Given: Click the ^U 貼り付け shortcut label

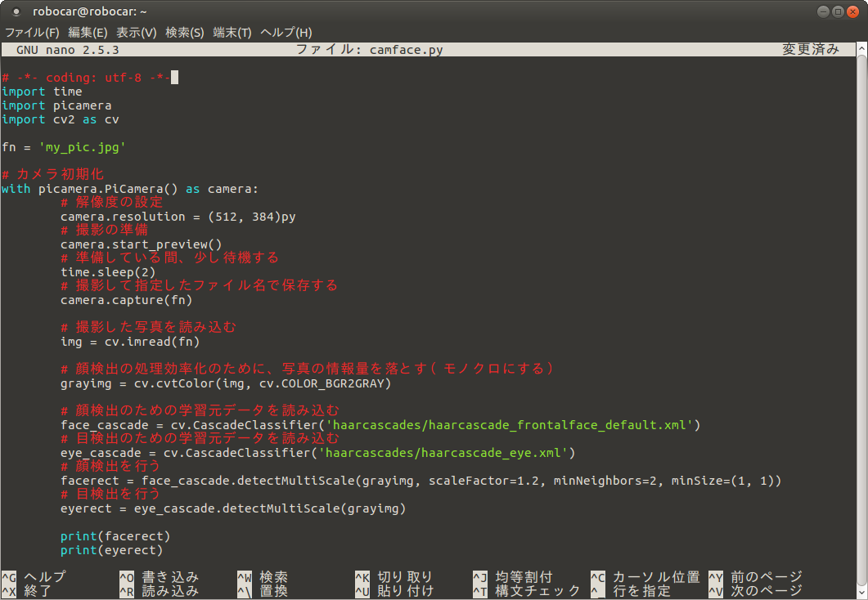Looking at the screenshot, I should pos(394,591).
